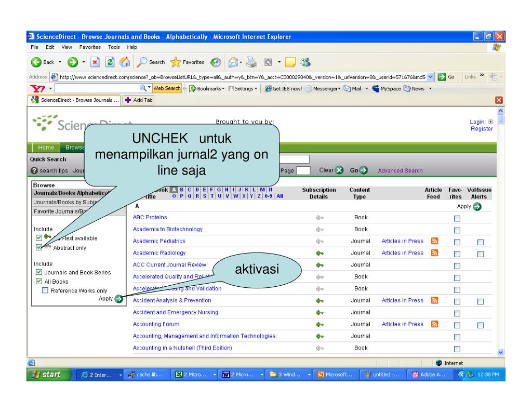Click the Yahoo! logo in toolbar
532x399 pixels.
37,88
